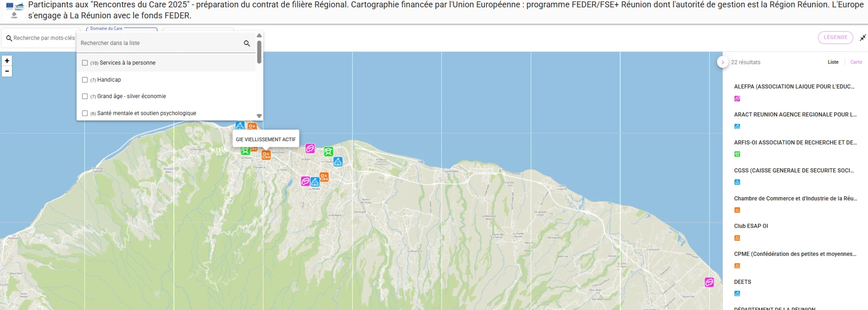Click the collapse fullscreen arrows icon
The height and width of the screenshot is (310, 868).
point(862,38)
